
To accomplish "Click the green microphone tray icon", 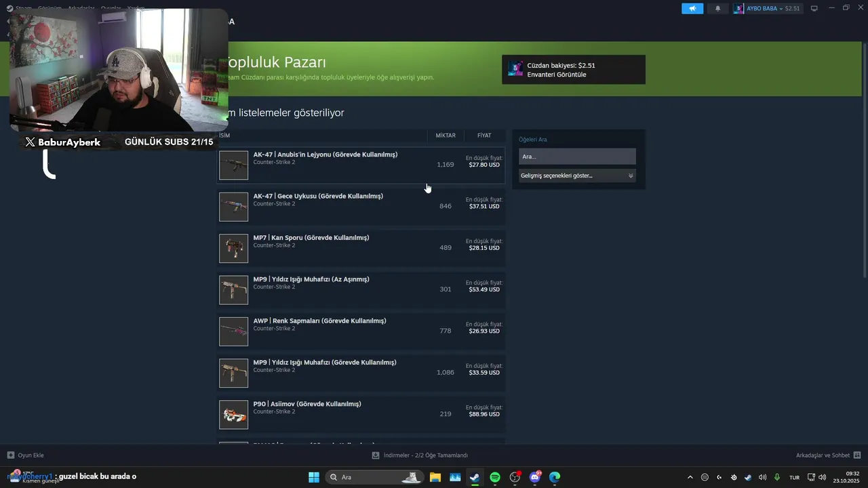I will [x=777, y=477].
